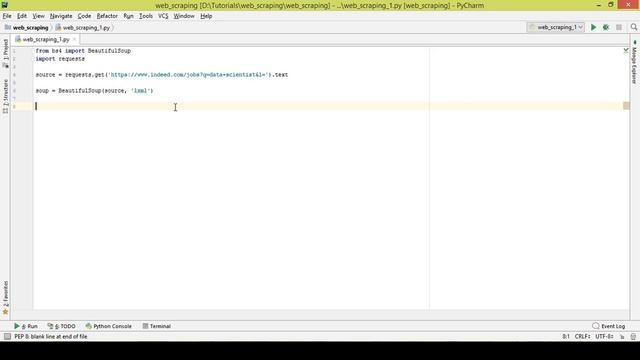Click the PyCharm application icon in title bar
This screenshot has width=640, height=360.
tap(4, 5)
